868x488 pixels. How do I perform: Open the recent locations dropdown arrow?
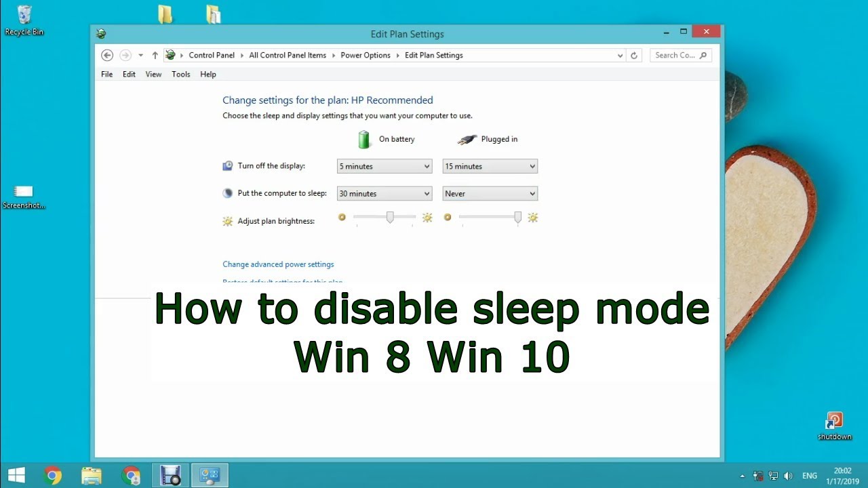140,56
